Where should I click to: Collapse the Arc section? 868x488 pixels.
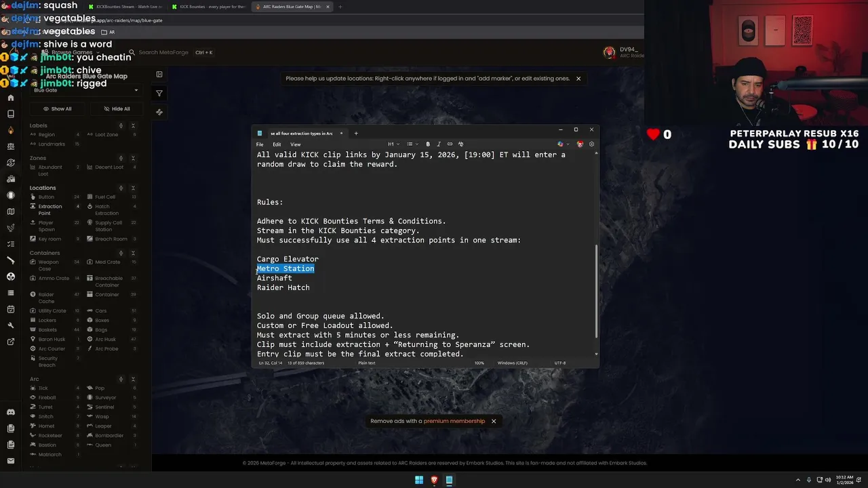(133, 380)
